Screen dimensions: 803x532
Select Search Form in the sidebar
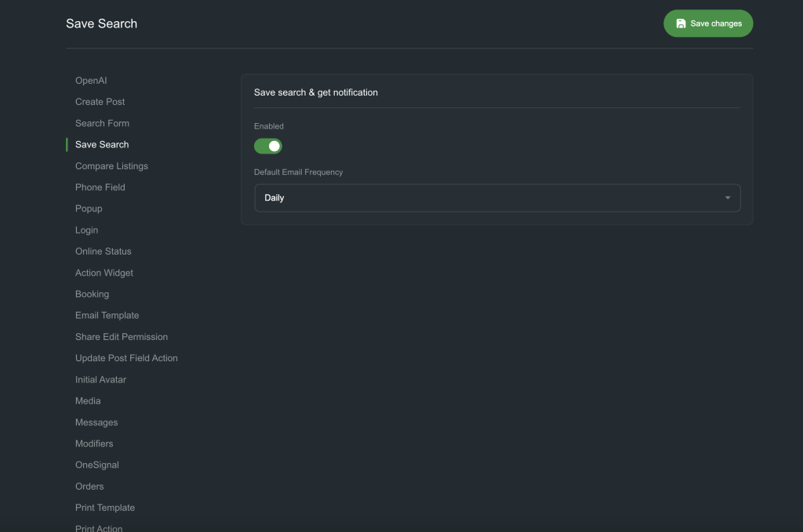point(102,123)
